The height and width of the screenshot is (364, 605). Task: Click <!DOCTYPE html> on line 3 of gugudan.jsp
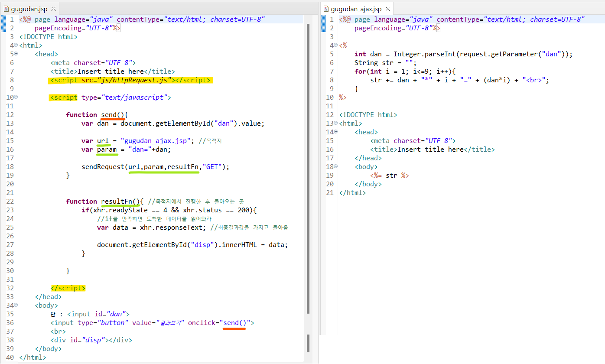(48, 36)
